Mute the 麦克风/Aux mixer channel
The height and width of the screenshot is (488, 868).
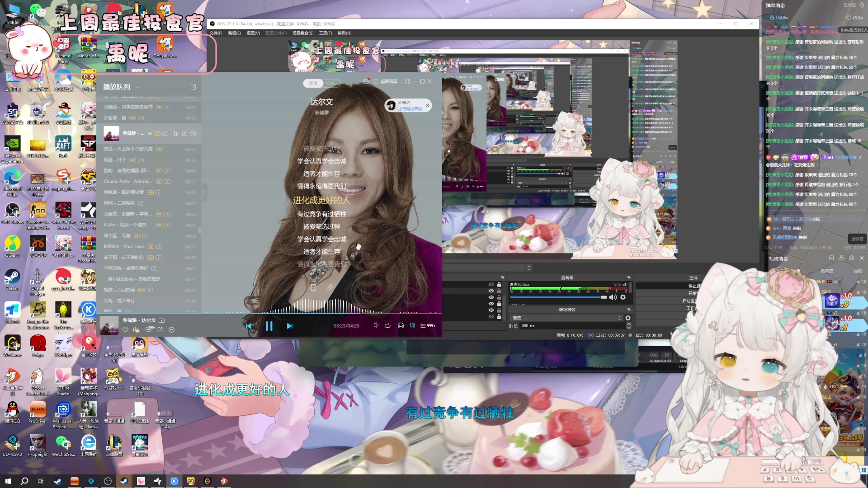tap(613, 297)
